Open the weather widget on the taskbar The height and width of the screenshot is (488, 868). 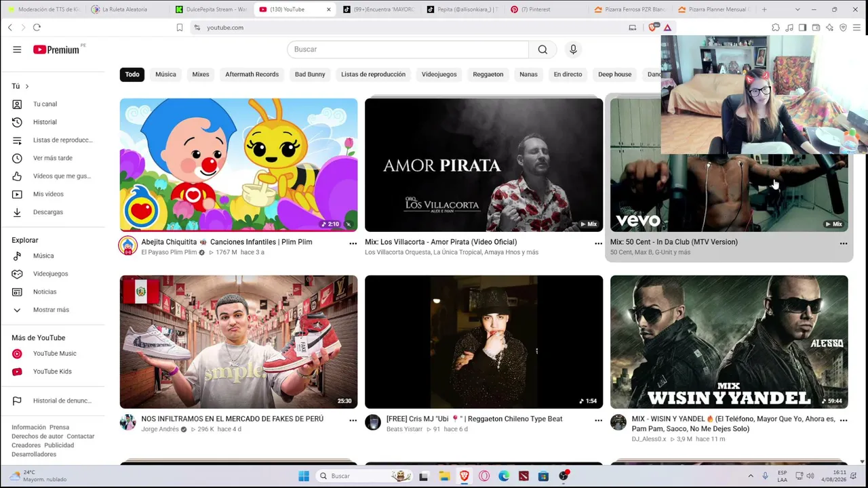click(x=39, y=476)
